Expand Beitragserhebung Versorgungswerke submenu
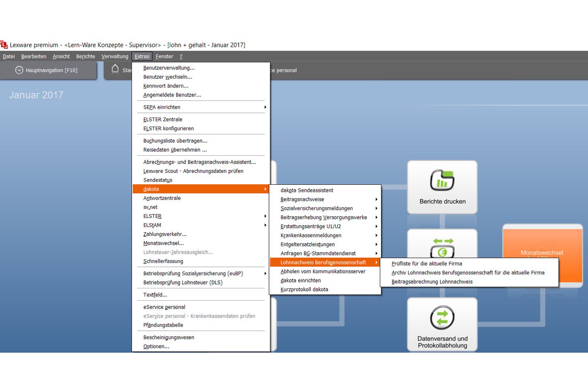 (325, 218)
